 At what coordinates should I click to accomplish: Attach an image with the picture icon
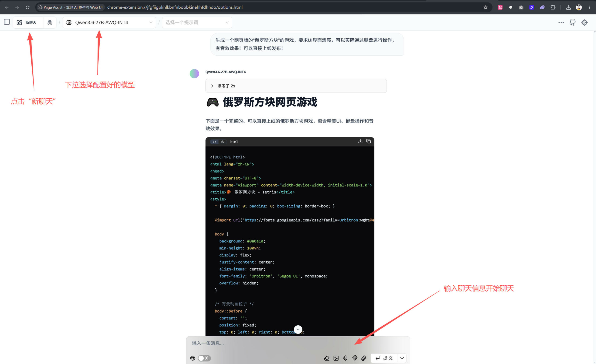[336, 358]
